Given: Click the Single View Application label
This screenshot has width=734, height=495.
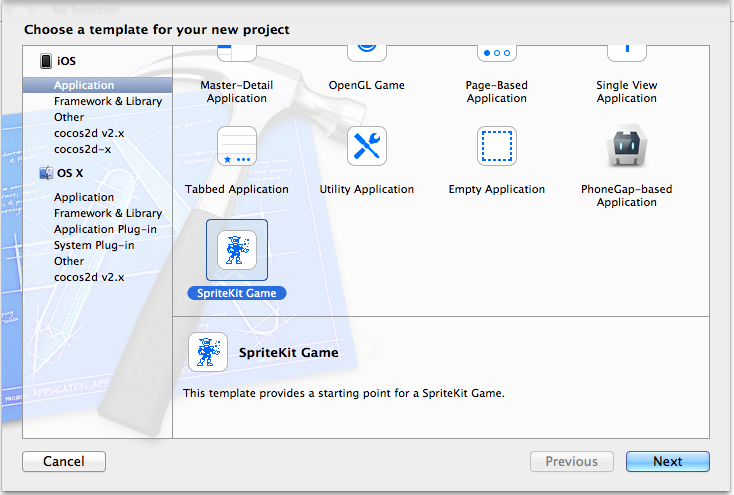Looking at the screenshot, I should tap(627, 92).
